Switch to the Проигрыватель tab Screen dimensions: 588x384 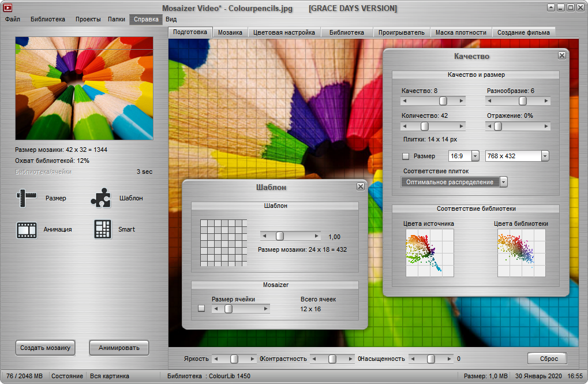(401, 33)
